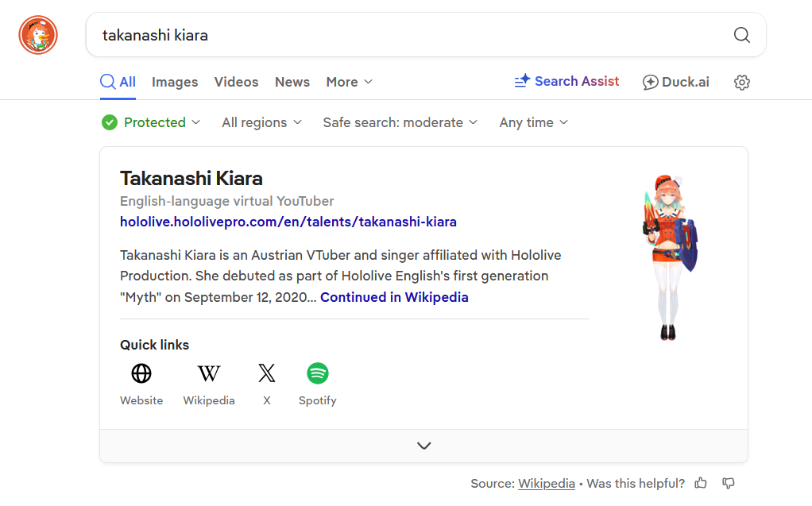Switch to the Videos tab

pyautogui.click(x=236, y=82)
